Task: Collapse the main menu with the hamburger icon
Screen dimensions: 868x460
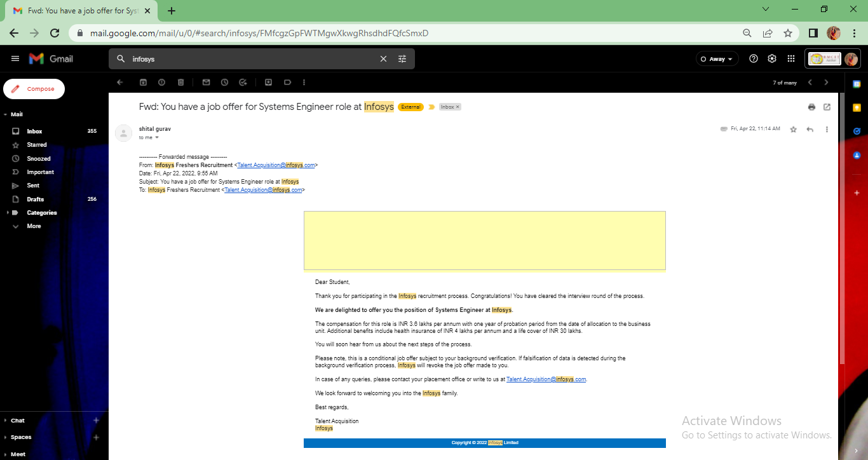Action: tap(15, 58)
